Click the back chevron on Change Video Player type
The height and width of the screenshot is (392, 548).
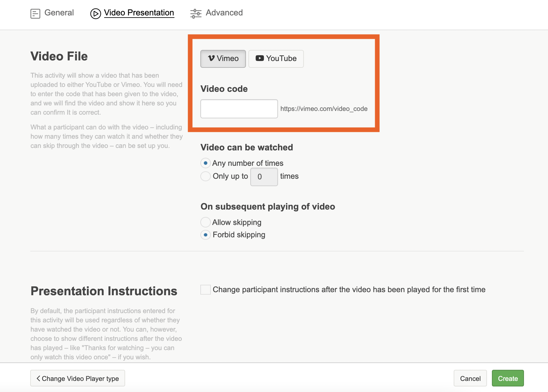pos(38,378)
